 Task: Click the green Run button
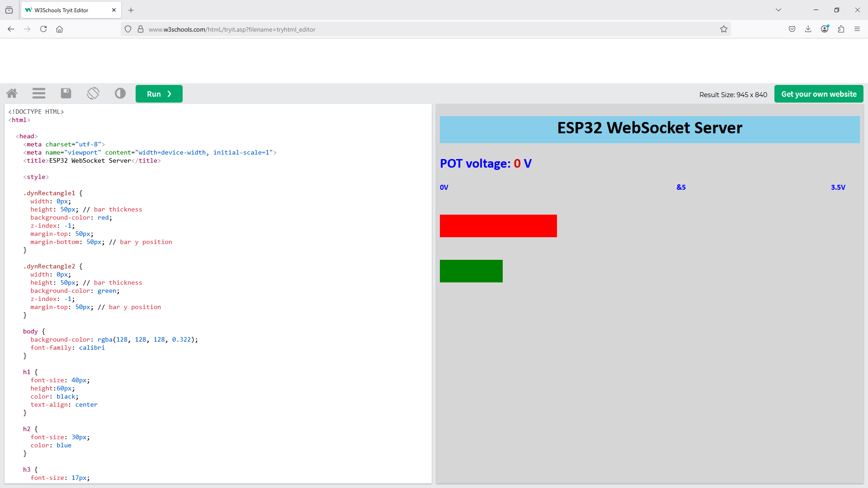click(x=159, y=94)
